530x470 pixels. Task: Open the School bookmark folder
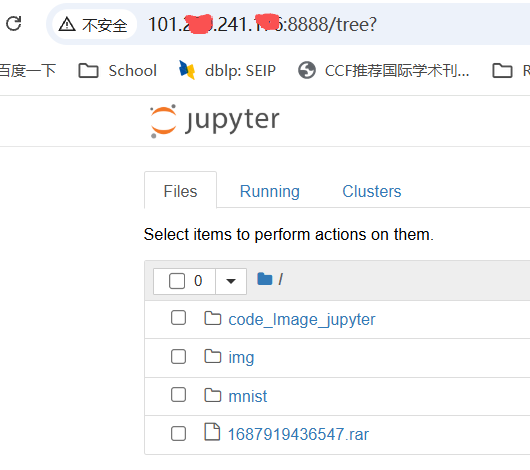point(118,71)
